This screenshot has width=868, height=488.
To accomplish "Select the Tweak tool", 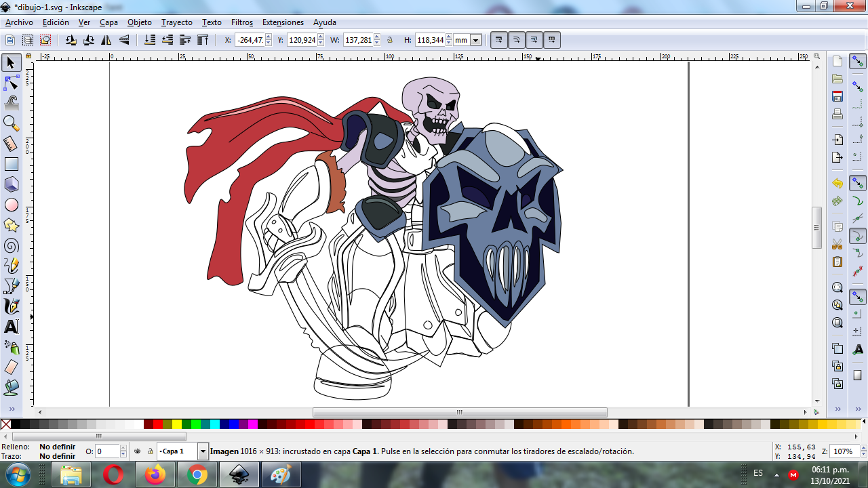I will (11, 103).
